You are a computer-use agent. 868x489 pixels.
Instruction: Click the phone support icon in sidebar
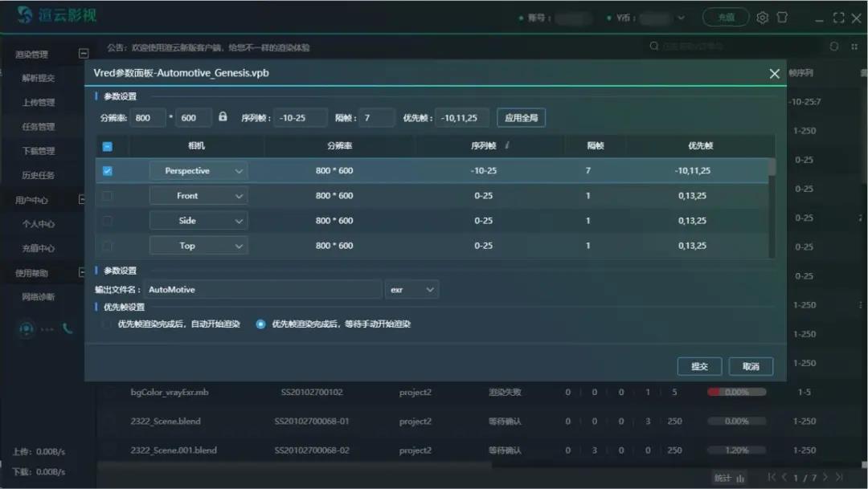tap(68, 328)
